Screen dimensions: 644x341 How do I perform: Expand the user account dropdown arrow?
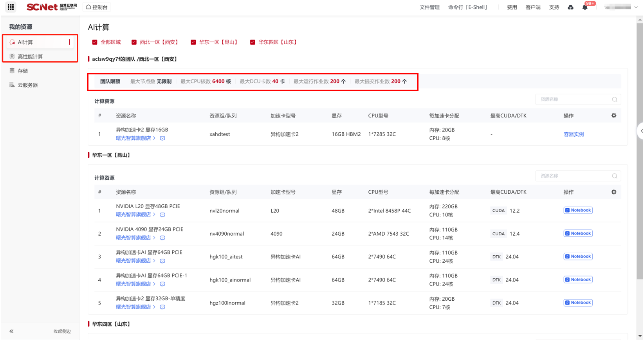click(x=636, y=7)
